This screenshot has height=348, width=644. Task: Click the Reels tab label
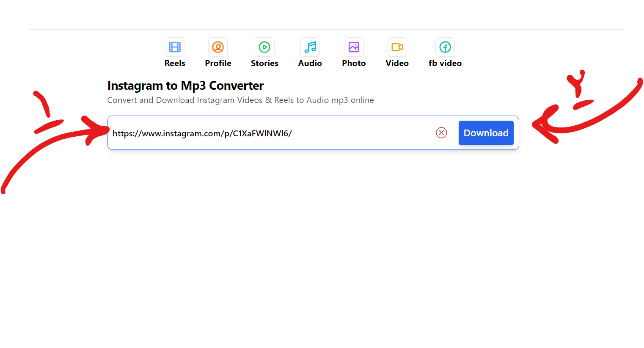coord(175,63)
